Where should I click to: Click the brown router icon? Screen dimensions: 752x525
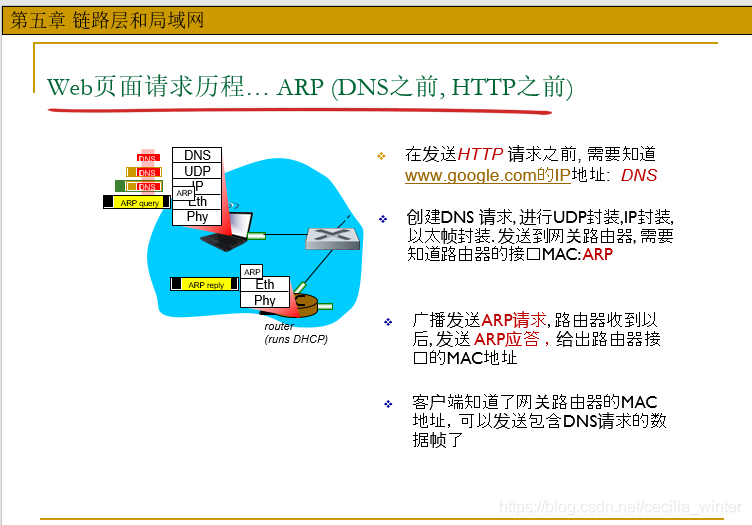305,305
